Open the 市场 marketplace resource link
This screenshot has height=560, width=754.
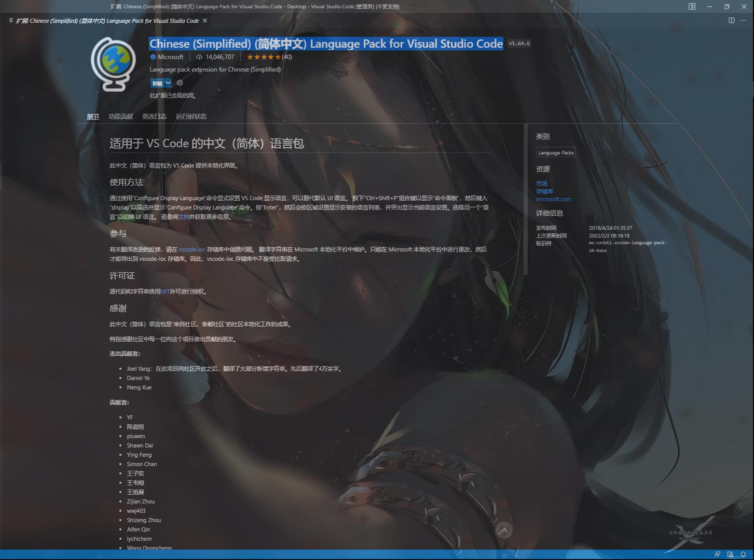point(542,184)
